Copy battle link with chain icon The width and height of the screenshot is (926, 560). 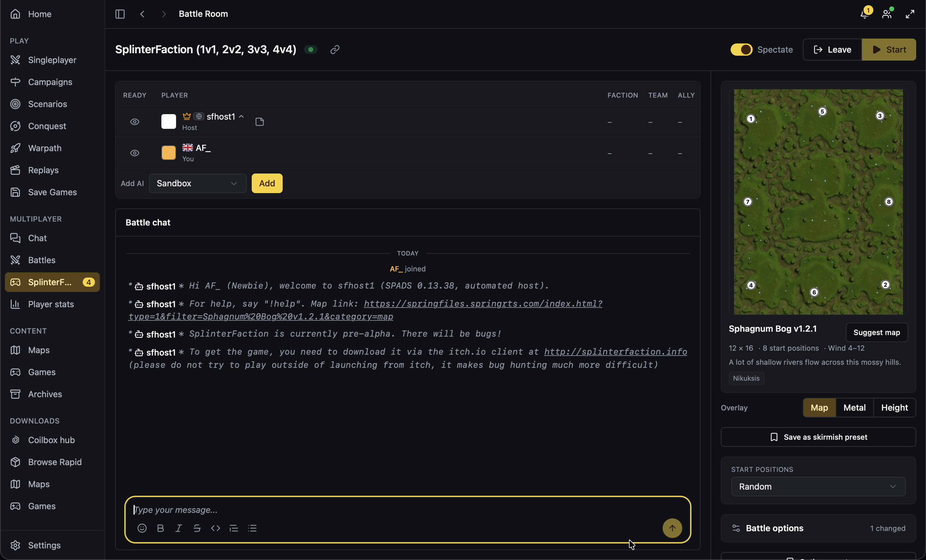(x=335, y=50)
